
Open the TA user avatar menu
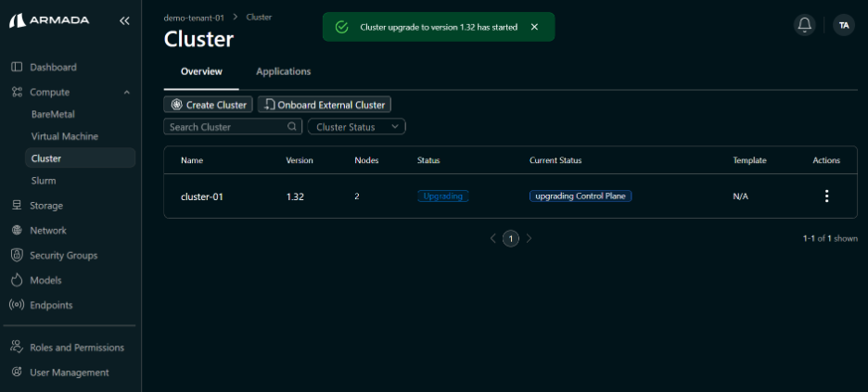point(844,25)
